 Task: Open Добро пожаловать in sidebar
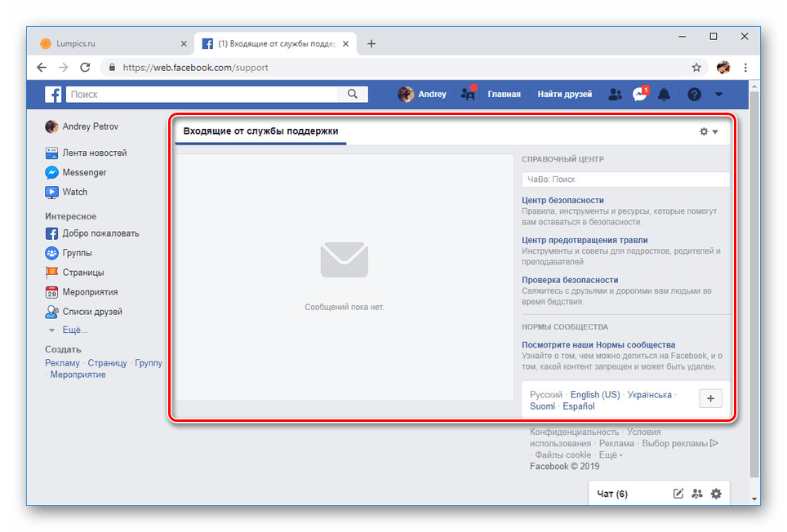(x=92, y=233)
